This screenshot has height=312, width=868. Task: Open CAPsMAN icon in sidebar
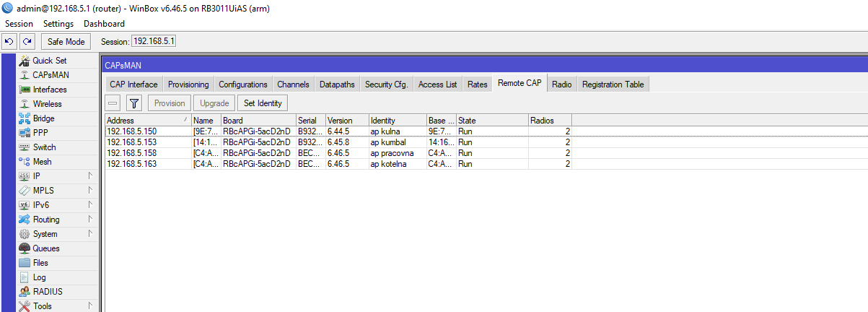pyautogui.click(x=24, y=75)
